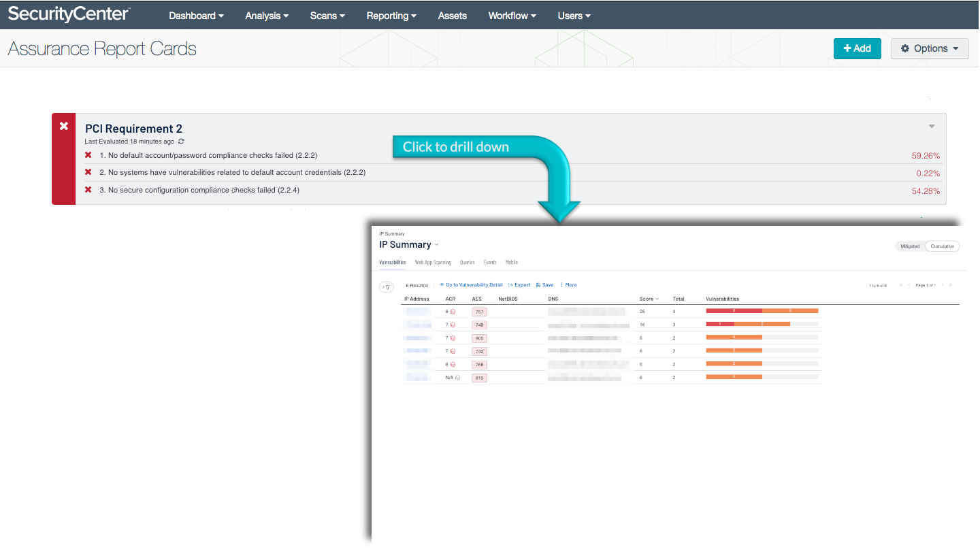Click the ACR icon in row with AES 748
Viewport: 980px width, 558px height.
(x=453, y=325)
